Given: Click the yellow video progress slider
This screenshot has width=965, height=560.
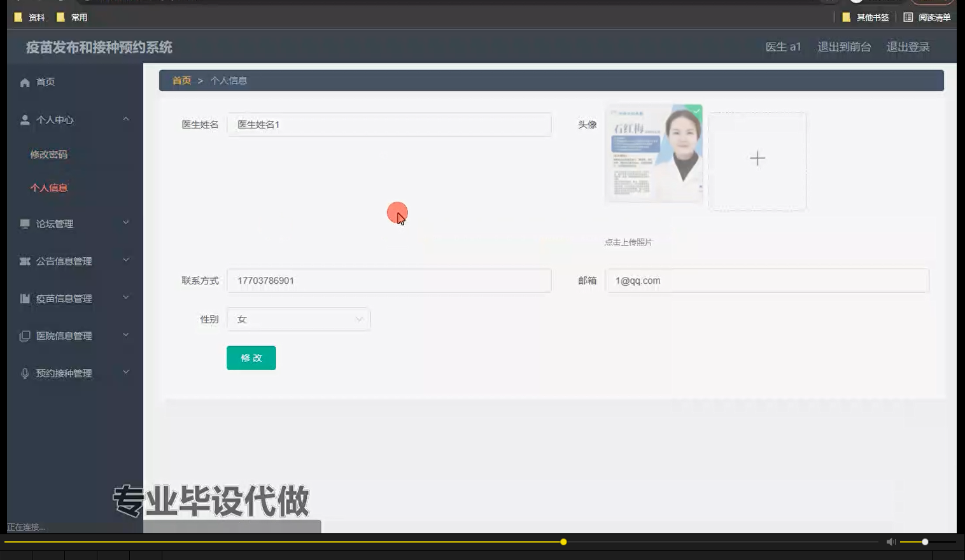Looking at the screenshot, I should click(563, 542).
